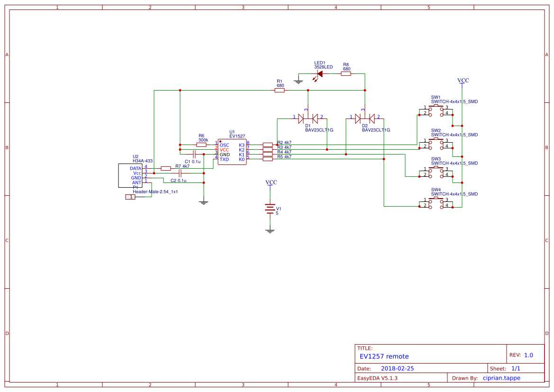Click the 'R5 4k7' resistor label
The height and width of the screenshot is (392, 554).
(x=284, y=157)
